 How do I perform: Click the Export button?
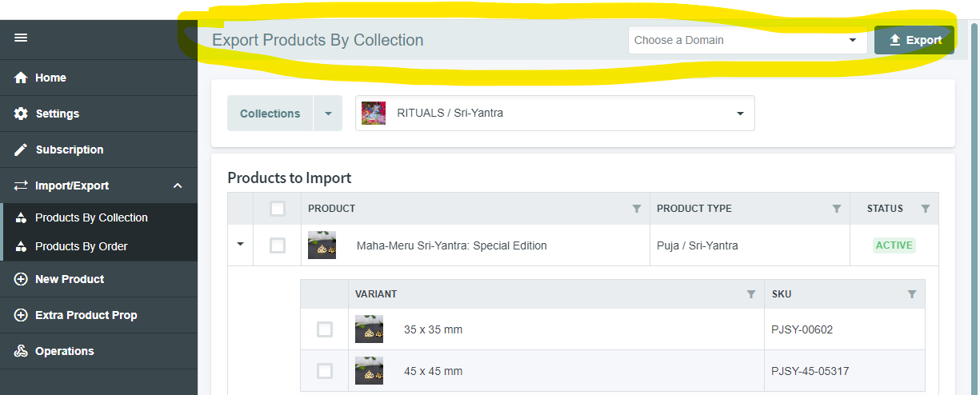[914, 40]
